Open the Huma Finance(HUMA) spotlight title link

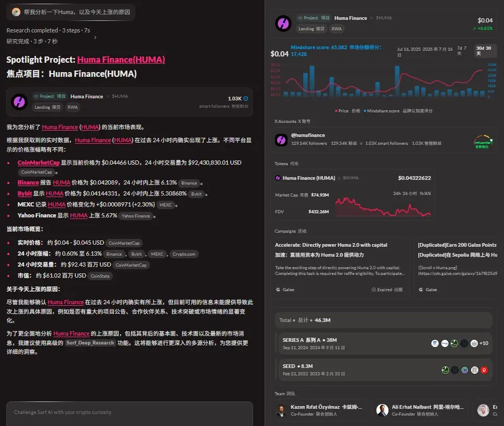tap(121, 60)
